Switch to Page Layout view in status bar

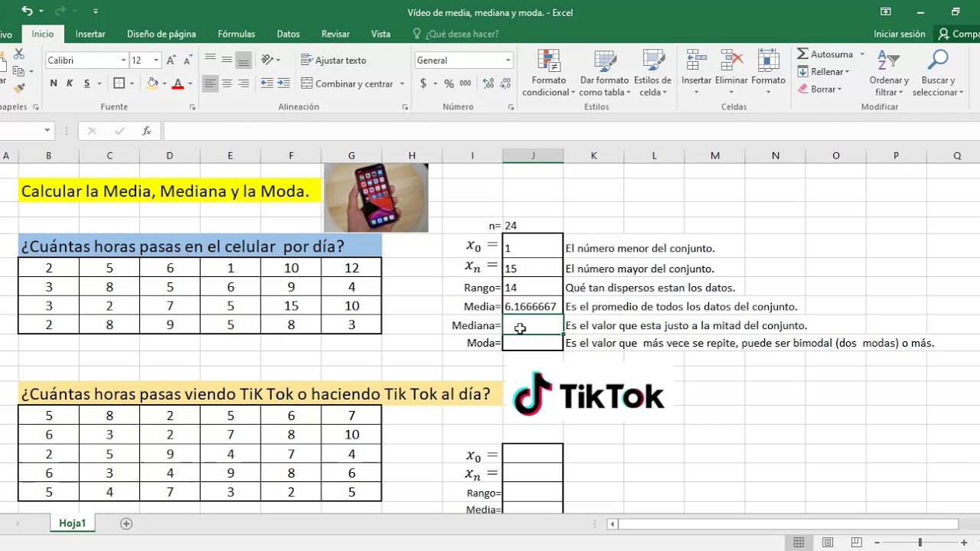pos(828,543)
